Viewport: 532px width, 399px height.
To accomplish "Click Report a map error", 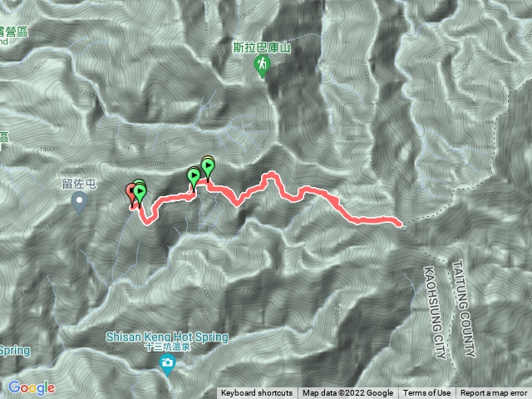I will click(x=494, y=393).
